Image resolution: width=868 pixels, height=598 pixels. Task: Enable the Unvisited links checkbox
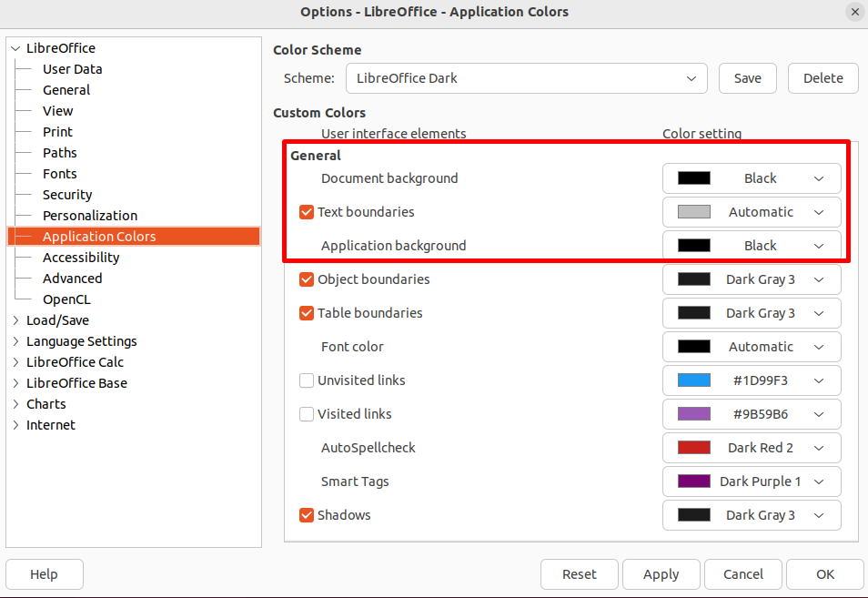pyautogui.click(x=306, y=380)
